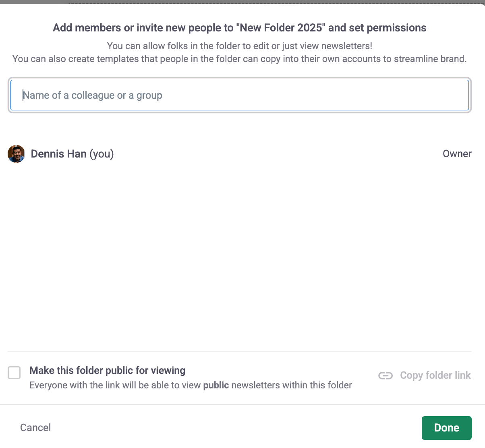Click the "New Folder 2025" dialog title

coord(239,28)
